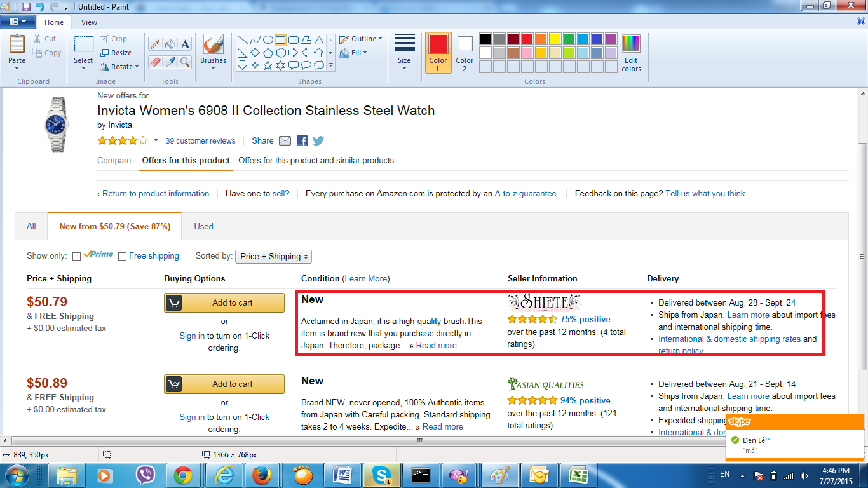Screen dimensions: 868x488
Task: Choose the Right arrow shape
Action: [x=293, y=52]
